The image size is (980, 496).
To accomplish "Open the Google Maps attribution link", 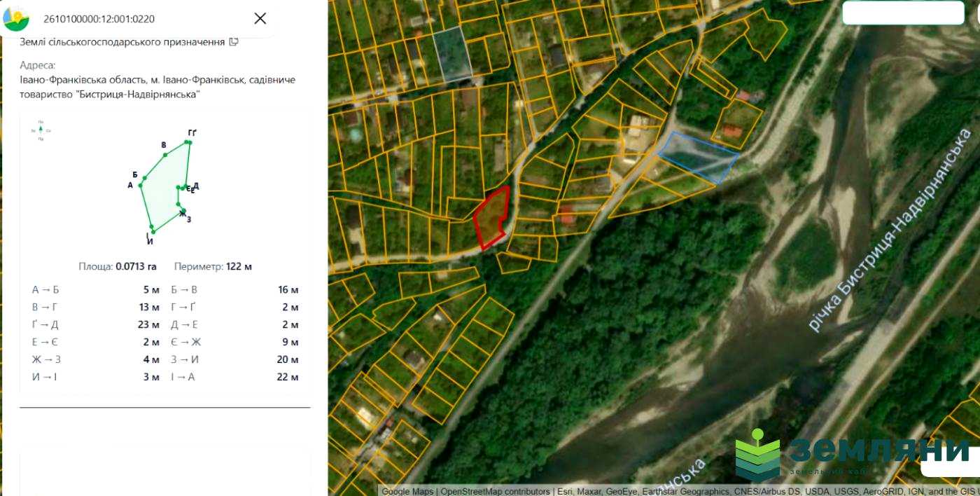I will tap(407, 491).
